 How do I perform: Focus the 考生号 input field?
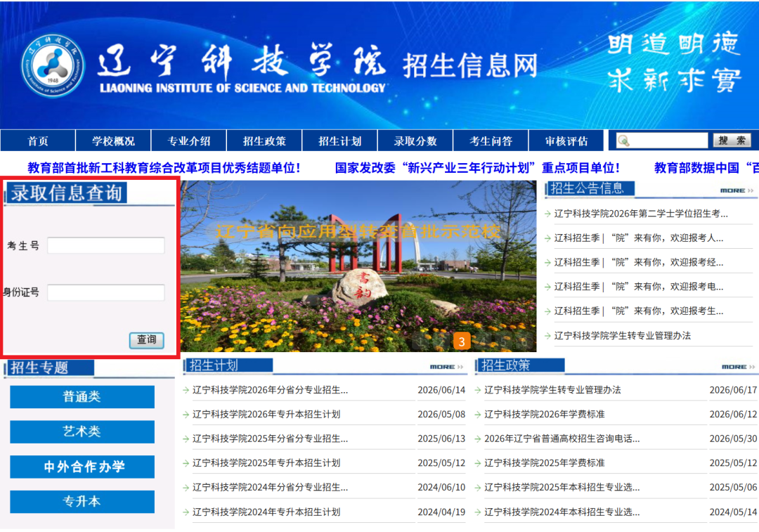point(106,245)
